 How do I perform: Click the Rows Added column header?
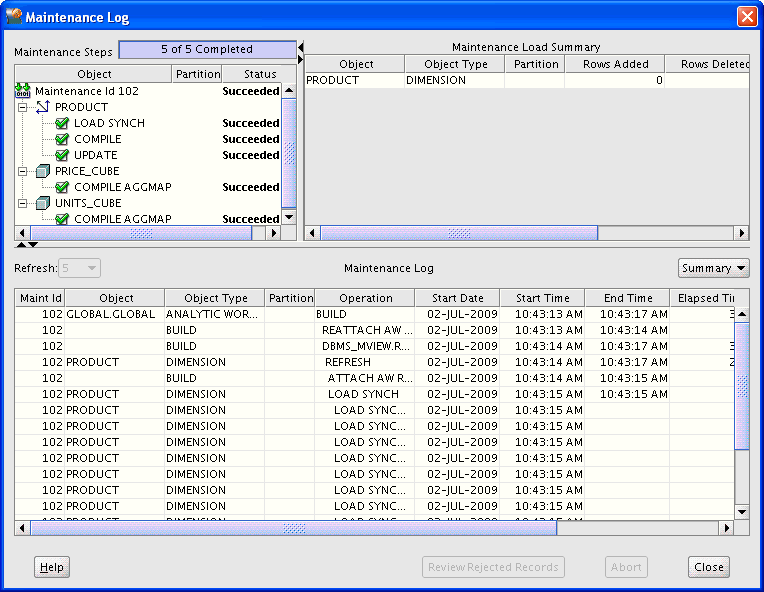(615, 64)
